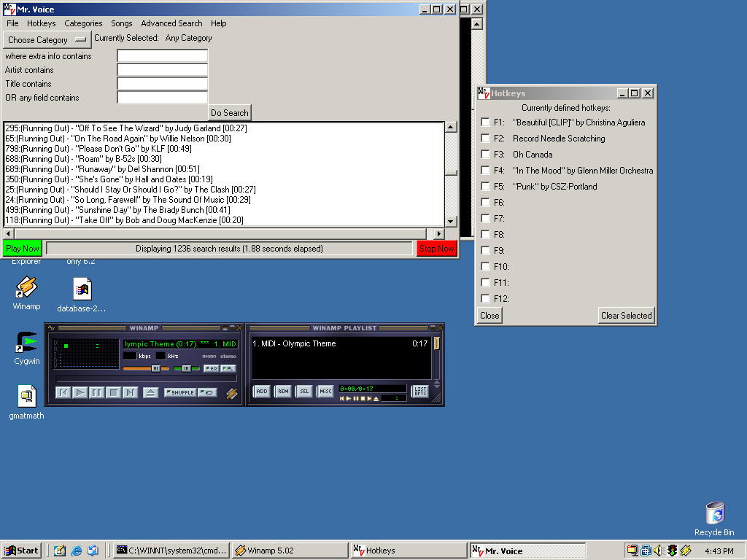Click the Winamp lightning bolt logo icon

pyautogui.click(x=231, y=393)
